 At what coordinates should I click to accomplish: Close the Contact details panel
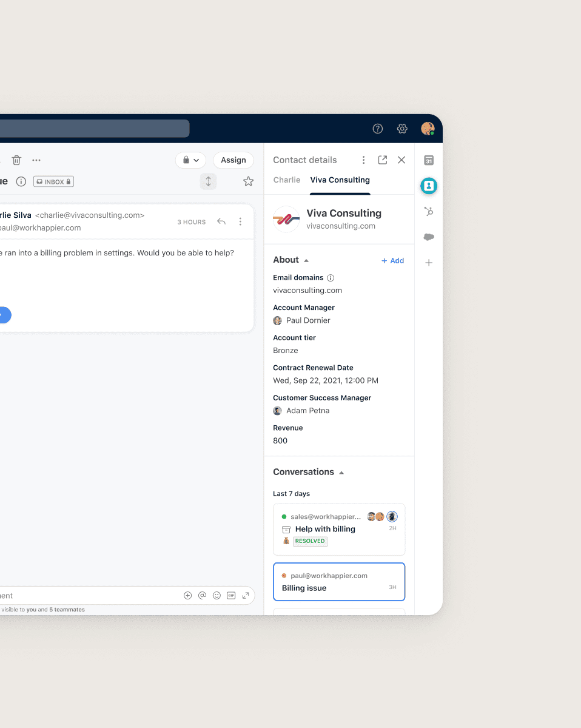401,160
